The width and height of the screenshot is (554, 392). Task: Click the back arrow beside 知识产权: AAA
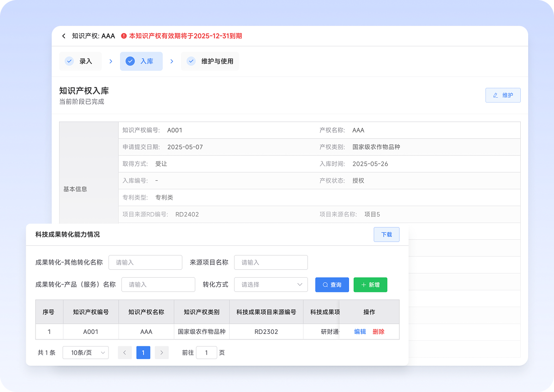pos(64,36)
